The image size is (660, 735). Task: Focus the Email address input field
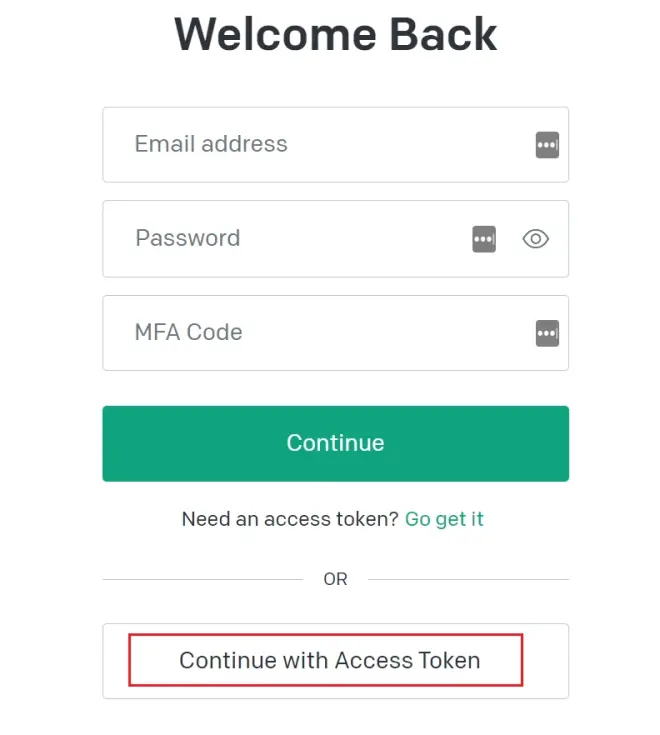[x=320, y=145]
